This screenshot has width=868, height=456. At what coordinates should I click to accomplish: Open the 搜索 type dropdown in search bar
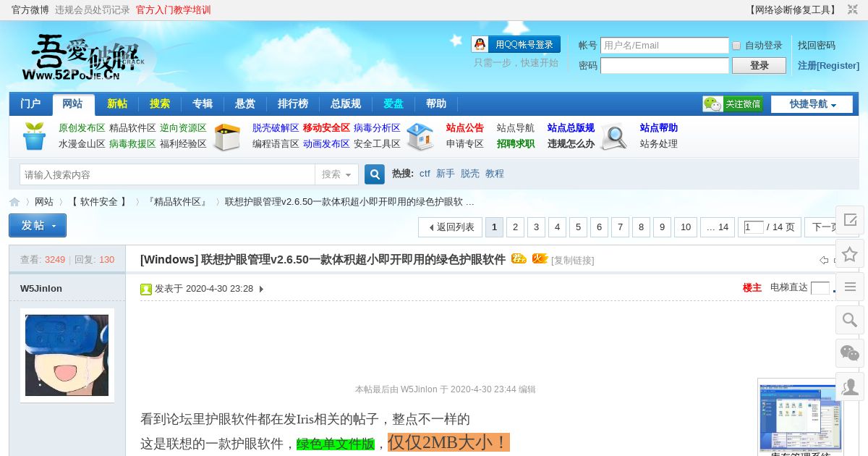pos(337,174)
